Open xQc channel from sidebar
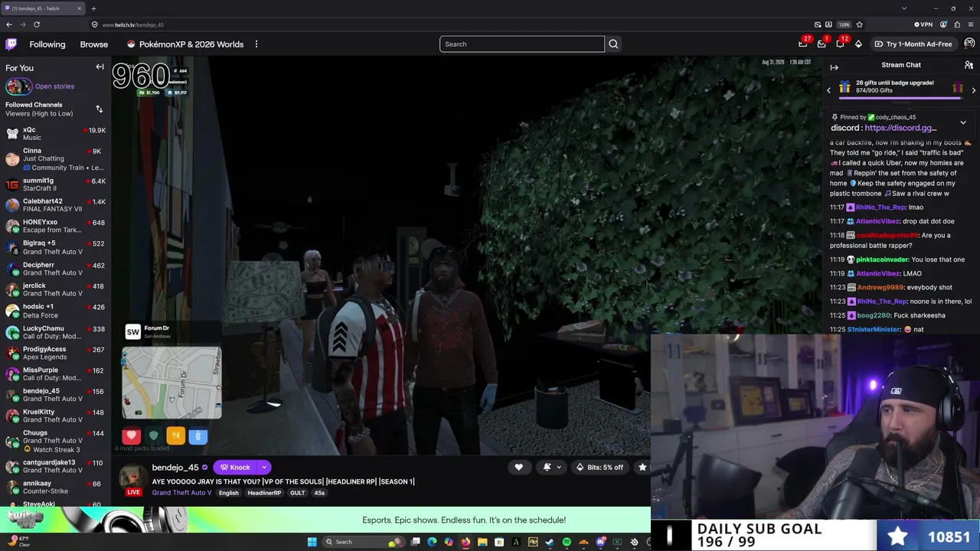Viewport: 980px width, 551px height. point(55,134)
